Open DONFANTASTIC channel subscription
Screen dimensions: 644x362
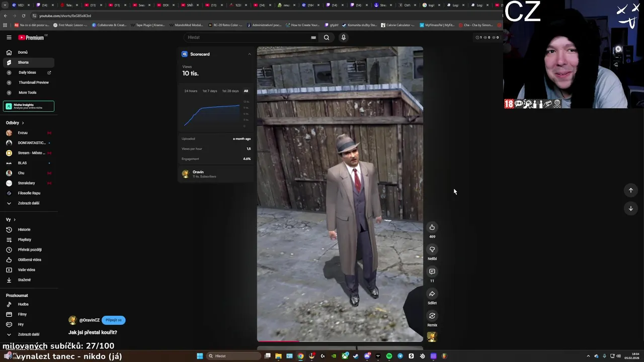tap(29, 143)
